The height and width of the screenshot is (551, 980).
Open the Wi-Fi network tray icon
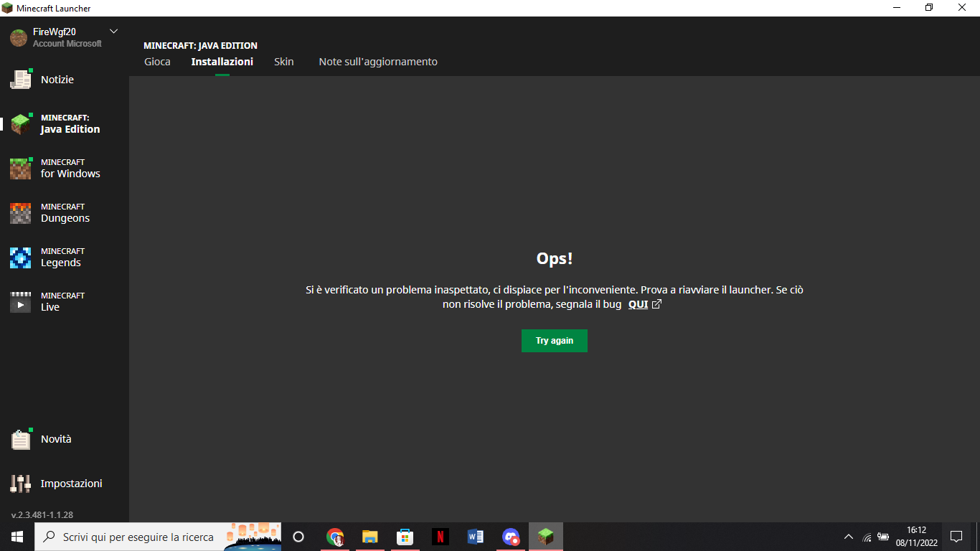867,537
